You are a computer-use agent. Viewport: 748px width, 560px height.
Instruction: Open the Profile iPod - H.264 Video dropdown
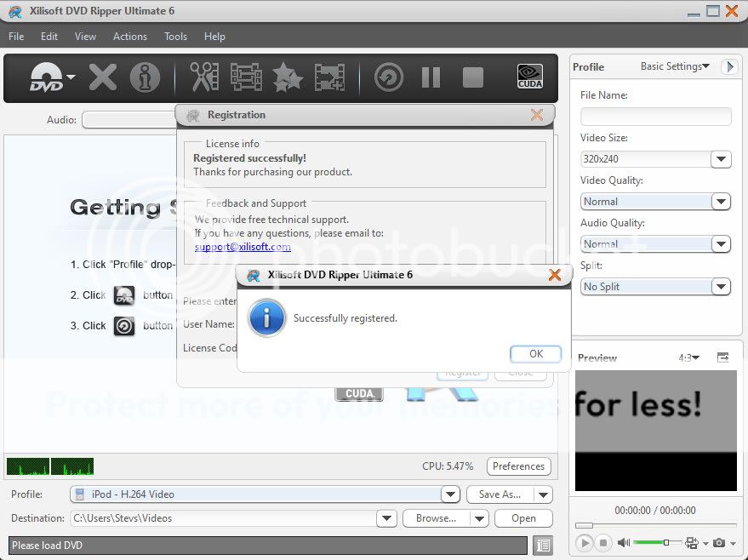pos(450,494)
